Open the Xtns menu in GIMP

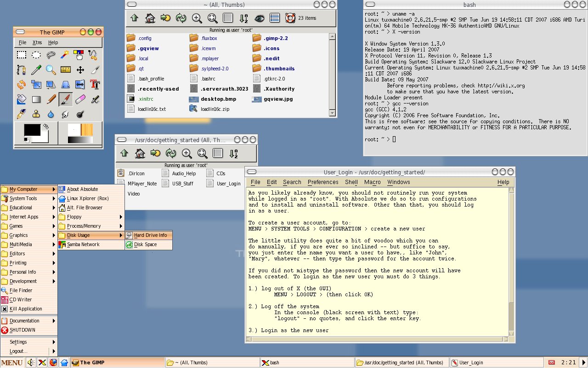37,42
